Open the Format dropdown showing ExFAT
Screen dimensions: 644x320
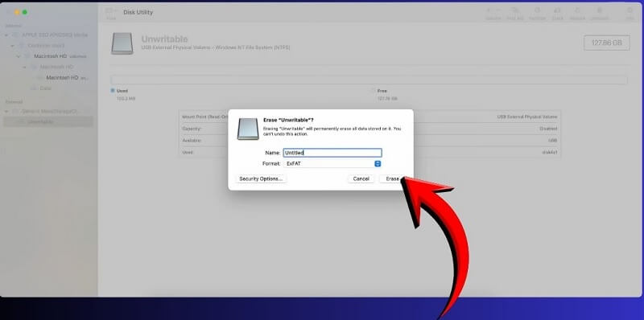pos(332,163)
